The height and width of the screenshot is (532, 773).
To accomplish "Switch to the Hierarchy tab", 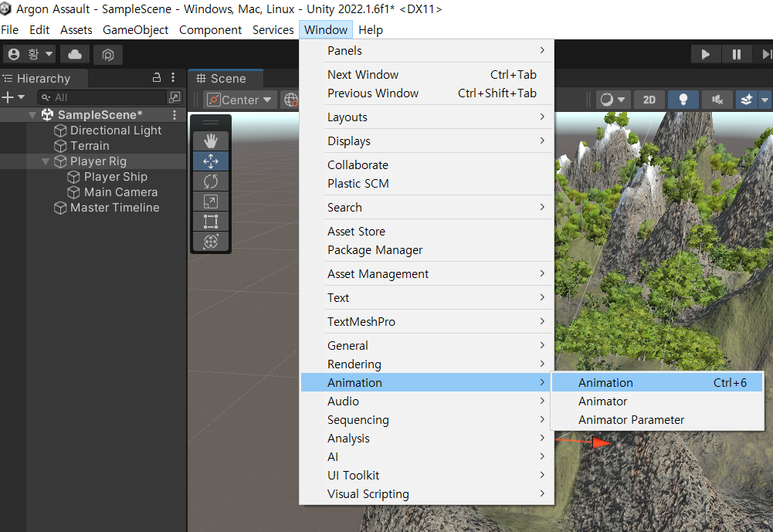I will (x=43, y=79).
